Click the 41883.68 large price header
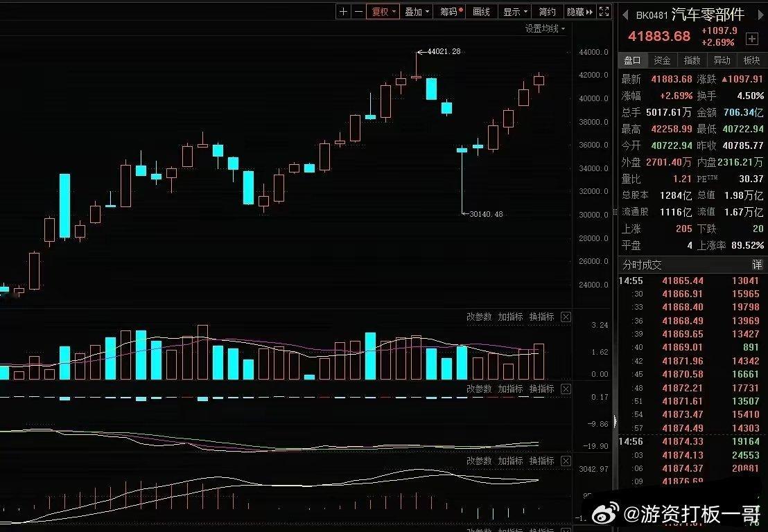The width and height of the screenshot is (768, 532). coord(658,36)
